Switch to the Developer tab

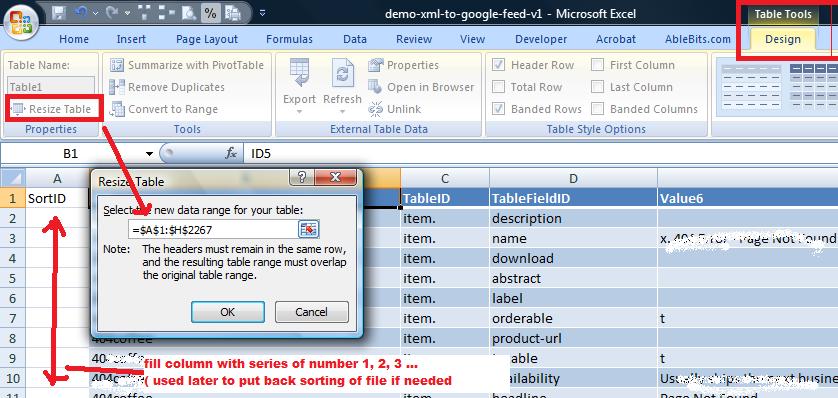pos(541,39)
